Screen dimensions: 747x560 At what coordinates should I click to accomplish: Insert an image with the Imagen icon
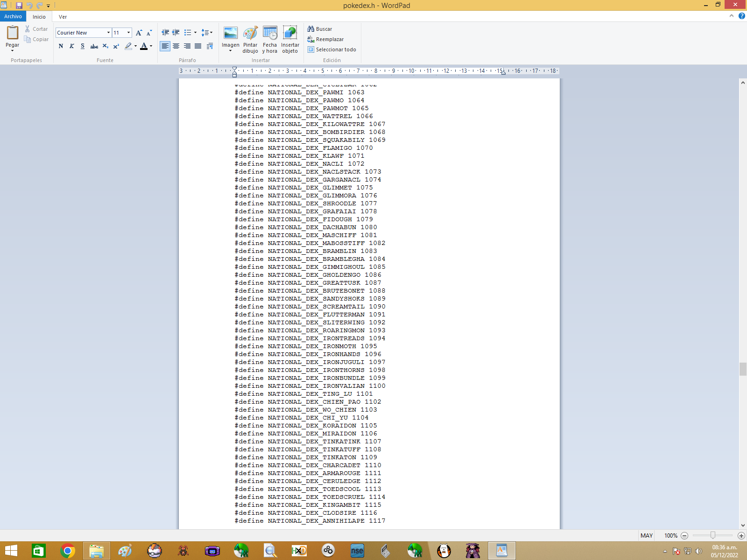click(x=231, y=34)
